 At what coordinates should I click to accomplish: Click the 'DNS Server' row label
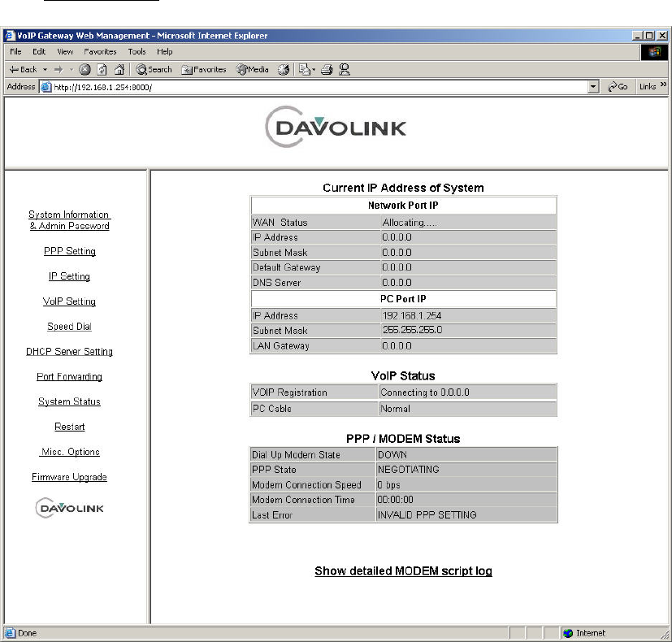coord(276,283)
